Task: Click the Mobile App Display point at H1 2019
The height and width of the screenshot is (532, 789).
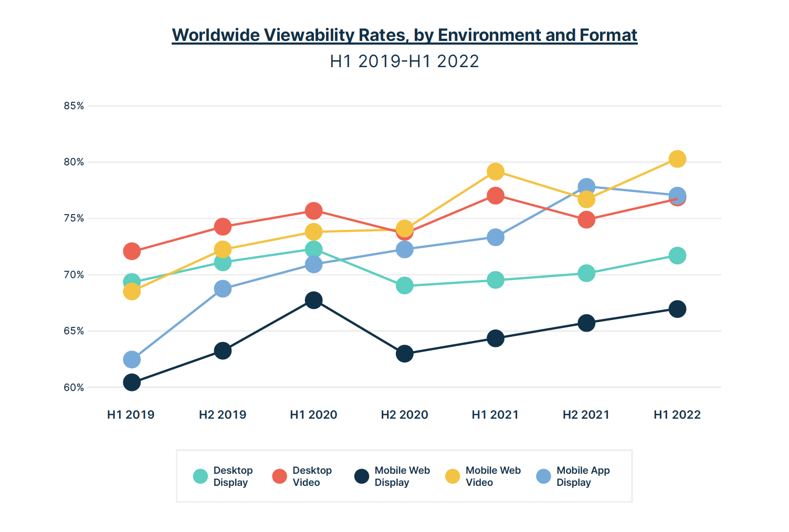Action: tap(132, 360)
